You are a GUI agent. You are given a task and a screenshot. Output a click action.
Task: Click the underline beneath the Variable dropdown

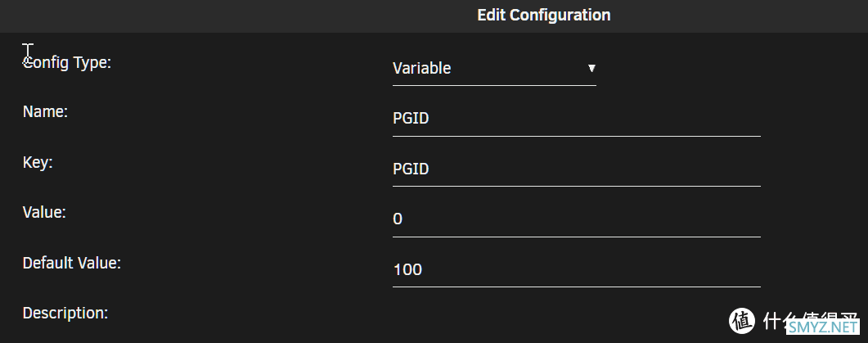click(x=494, y=85)
